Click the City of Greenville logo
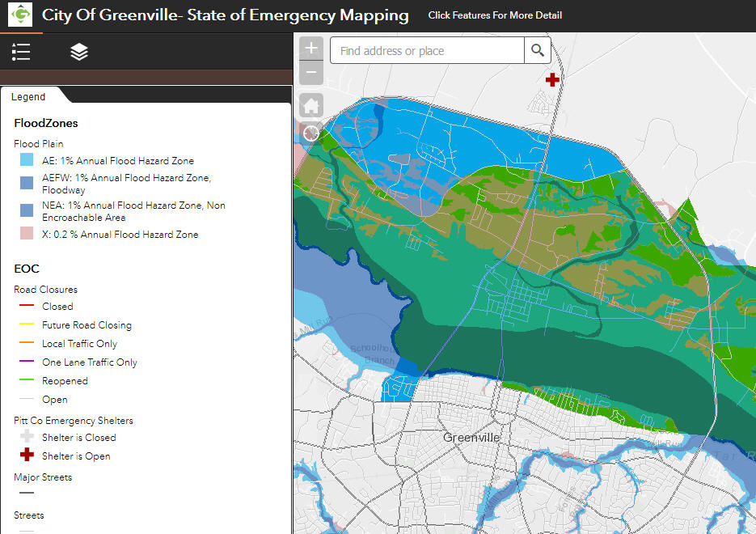Screen dimensions: 756x534 tap(20, 15)
